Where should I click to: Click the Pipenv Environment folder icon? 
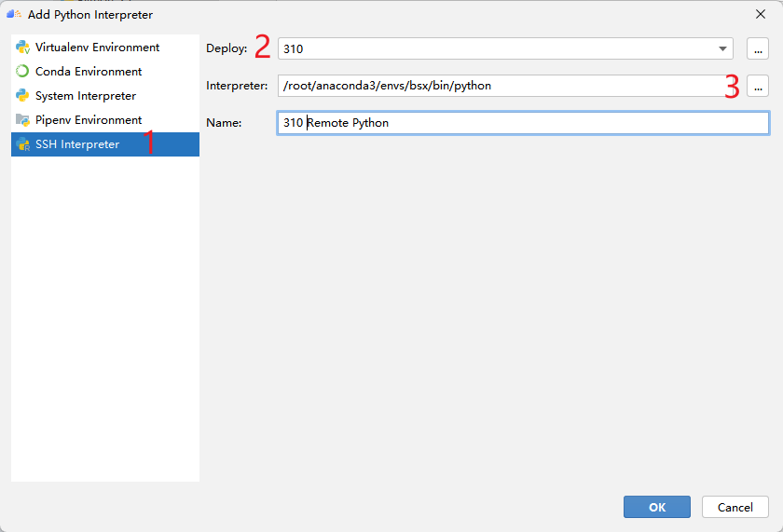point(22,120)
